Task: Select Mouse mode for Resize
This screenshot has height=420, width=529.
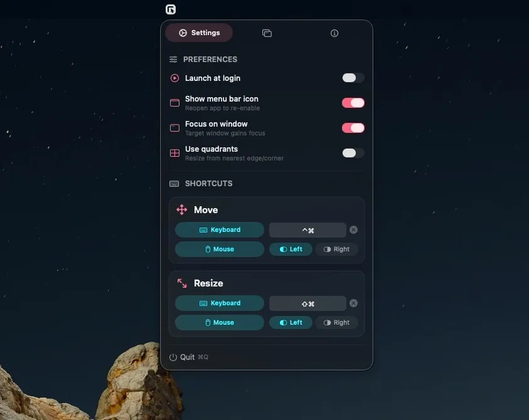Action: point(220,323)
